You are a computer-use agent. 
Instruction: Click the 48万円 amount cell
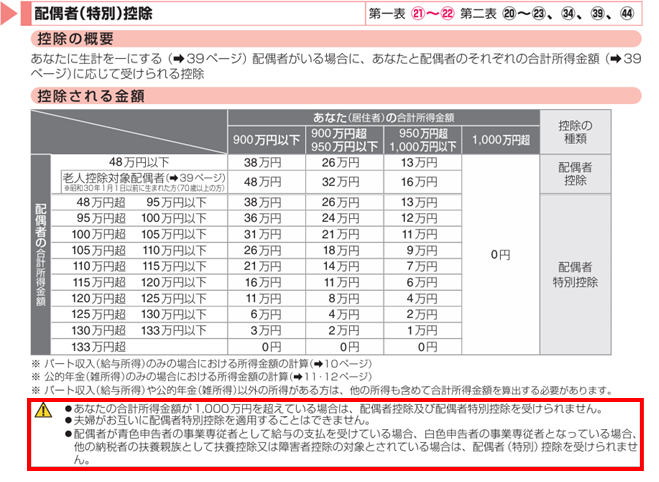point(266,182)
